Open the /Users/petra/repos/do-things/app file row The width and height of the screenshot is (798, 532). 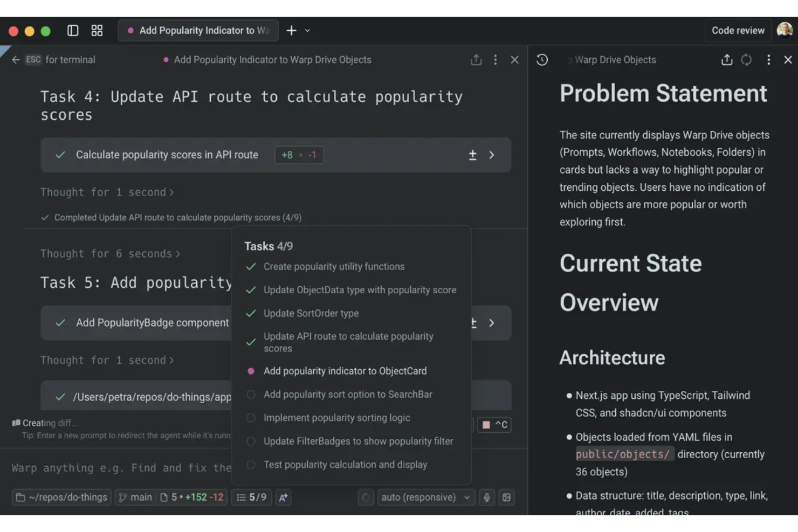pyautogui.click(x=136, y=397)
